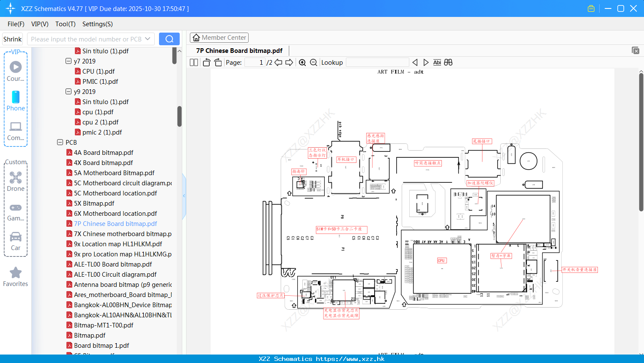Select 7P Chinese Board bitmap.pdf in tree
Viewport: 644px width, 363px height.
coord(115,223)
